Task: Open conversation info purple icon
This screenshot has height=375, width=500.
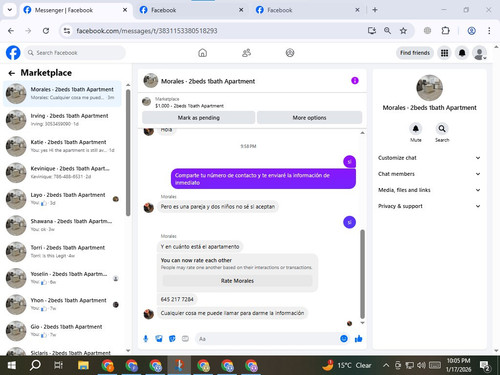Action: pos(355,80)
